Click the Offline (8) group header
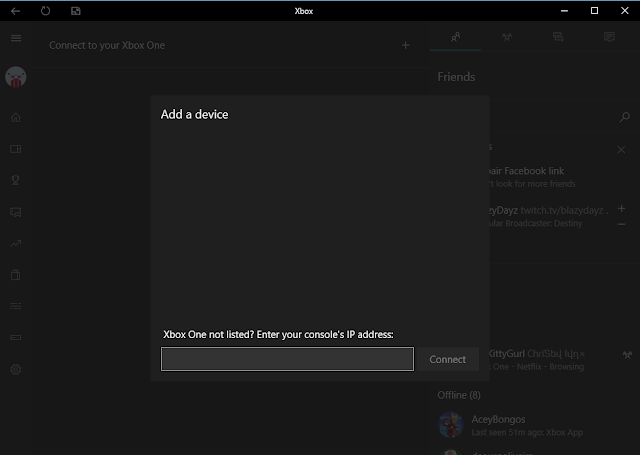Screen dimensions: 640x455 pyautogui.click(x=459, y=395)
